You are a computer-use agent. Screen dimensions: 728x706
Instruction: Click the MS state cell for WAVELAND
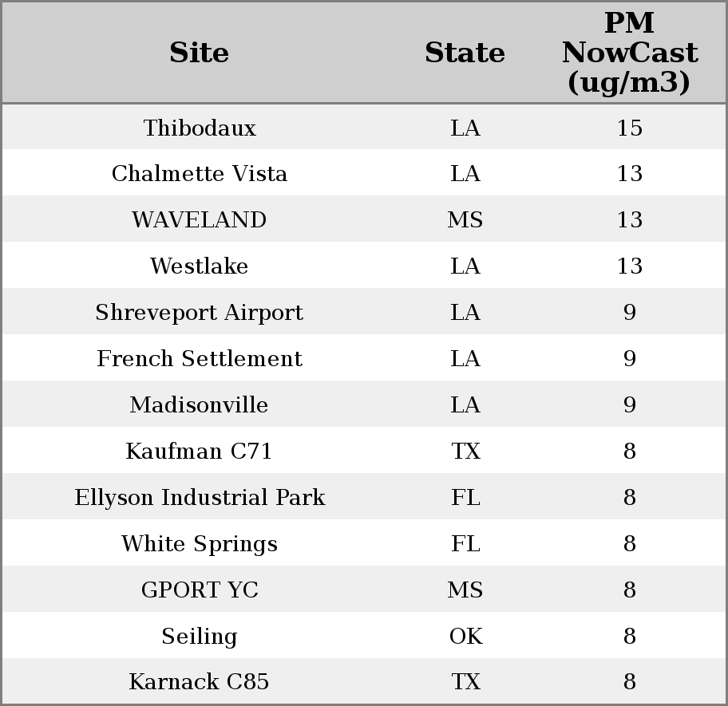(465, 220)
